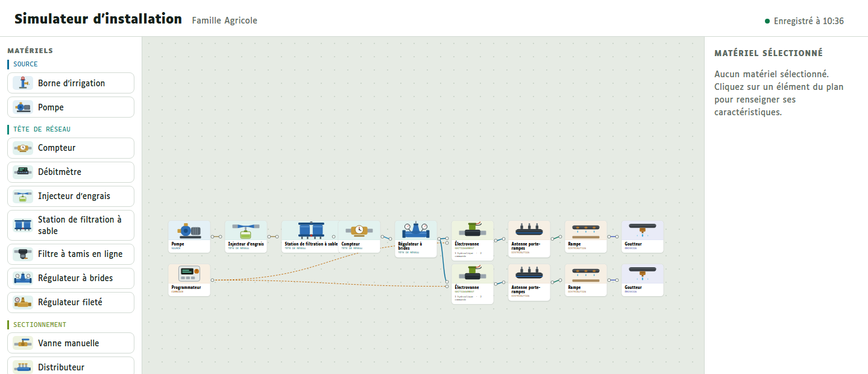The width and height of the screenshot is (868, 374).
Task: Select Borne d'irrigation in the Matériels palette
Action: point(71,83)
